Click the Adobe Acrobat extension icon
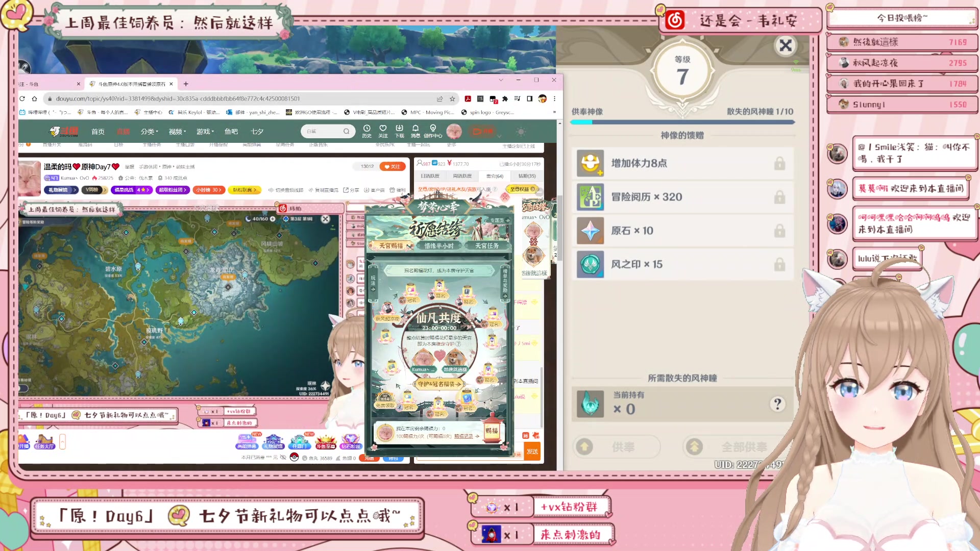 (x=468, y=98)
